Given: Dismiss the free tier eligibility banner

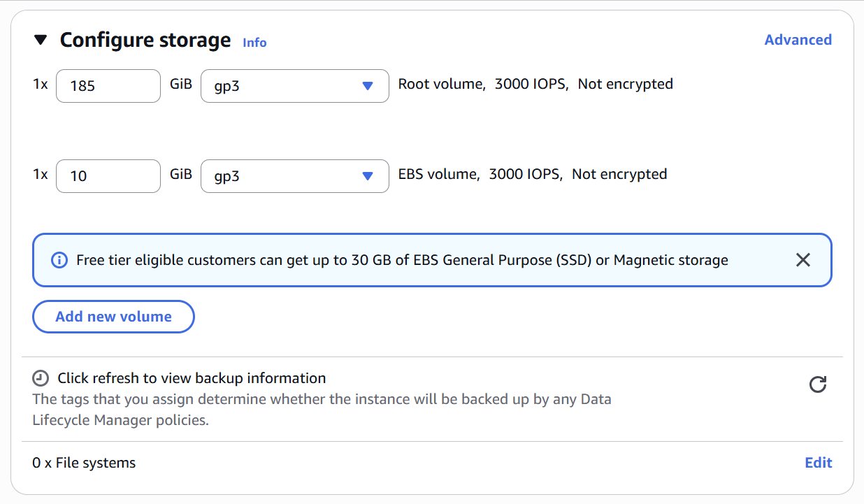Looking at the screenshot, I should 803,260.
